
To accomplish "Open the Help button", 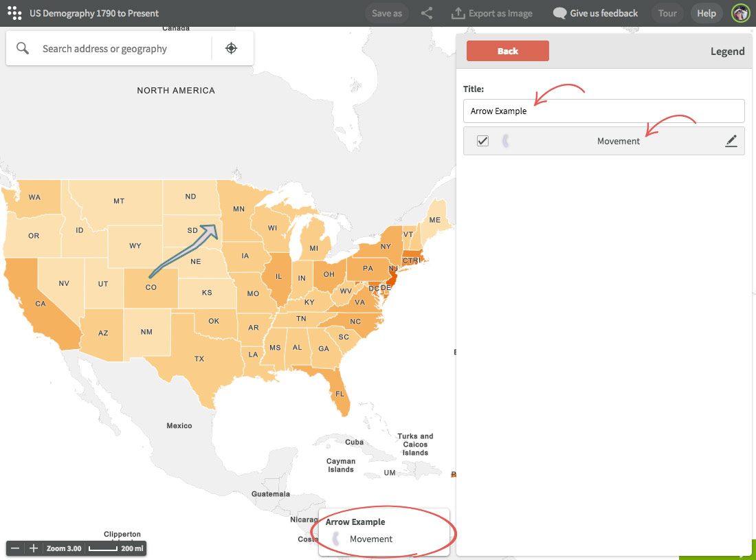I will click(707, 13).
